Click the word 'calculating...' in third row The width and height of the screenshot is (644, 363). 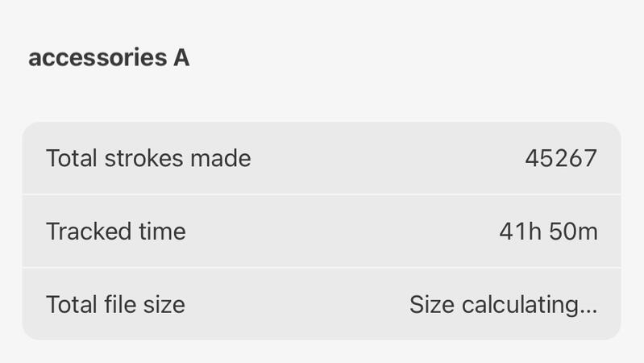click(530, 304)
